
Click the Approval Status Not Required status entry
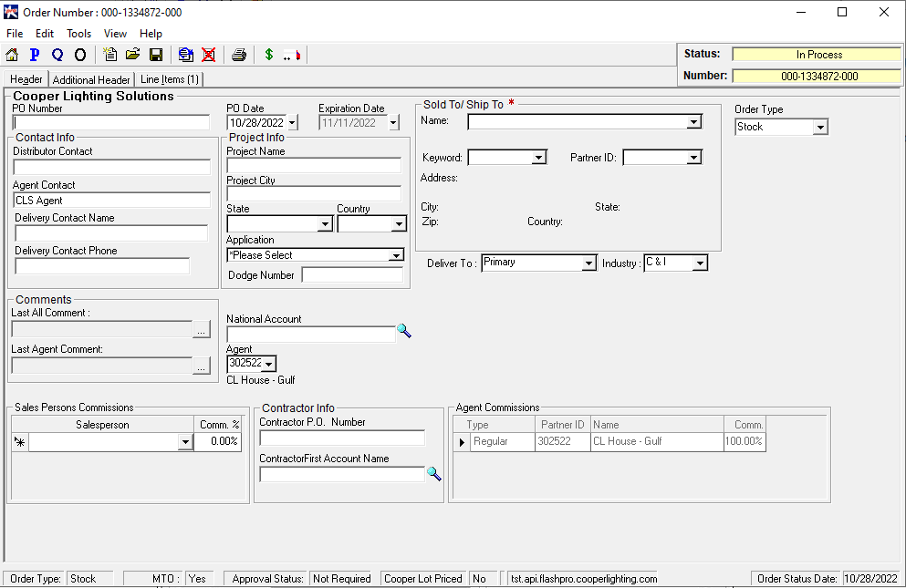click(x=341, y=579)
